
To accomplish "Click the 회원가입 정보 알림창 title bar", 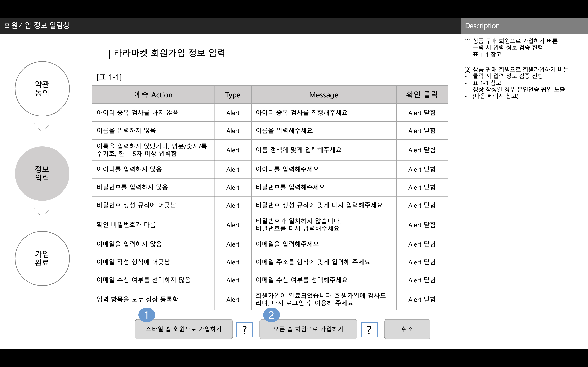I will point(37,25).
